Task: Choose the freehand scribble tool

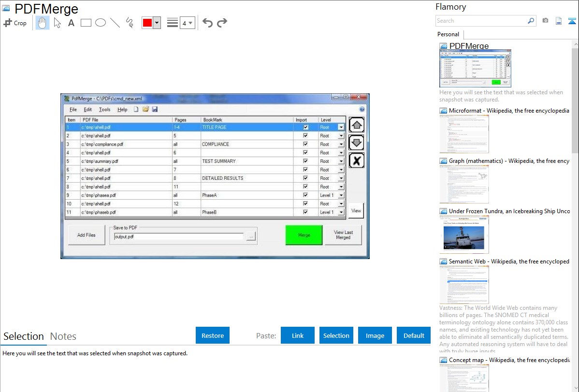Action: click(x=130, y=23)
